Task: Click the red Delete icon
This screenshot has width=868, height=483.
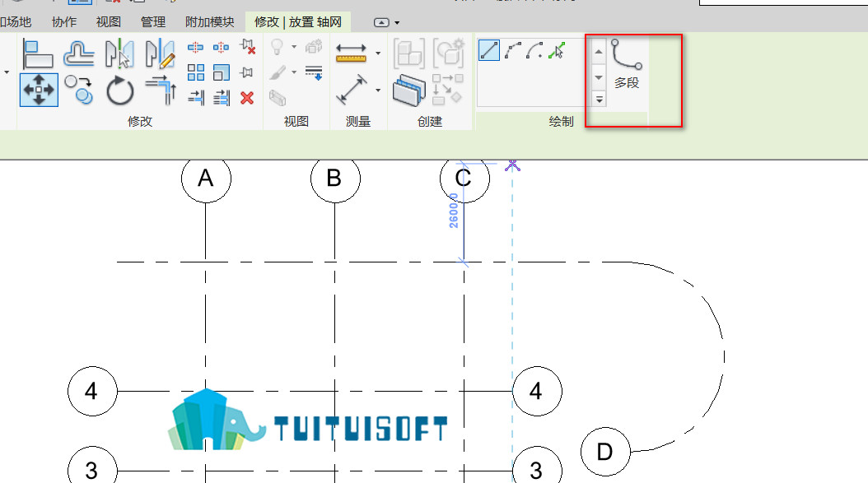Action: click(247, 99)
